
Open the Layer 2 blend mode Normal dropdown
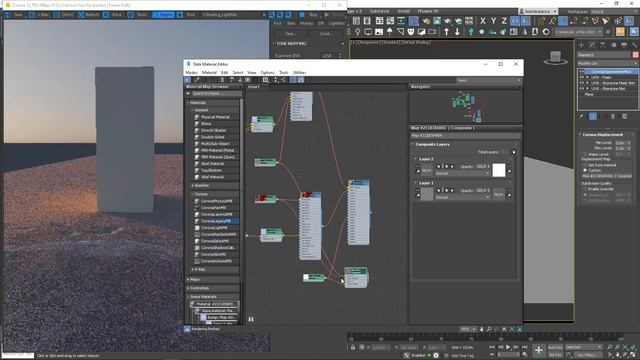tap(462, 173)
